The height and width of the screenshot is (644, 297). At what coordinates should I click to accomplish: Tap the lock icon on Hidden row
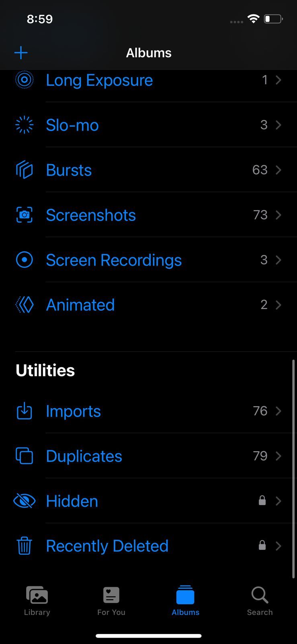point(262,501)
